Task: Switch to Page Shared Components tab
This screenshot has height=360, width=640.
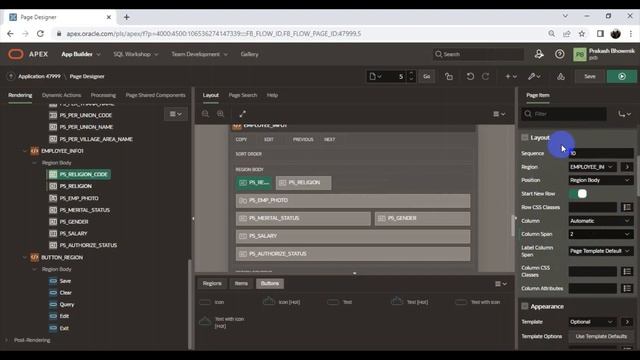Action: coord(156,95)
